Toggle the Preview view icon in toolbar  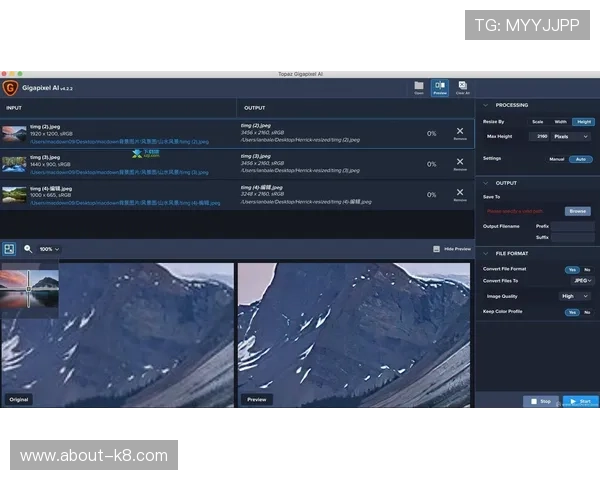pos(439,87)
